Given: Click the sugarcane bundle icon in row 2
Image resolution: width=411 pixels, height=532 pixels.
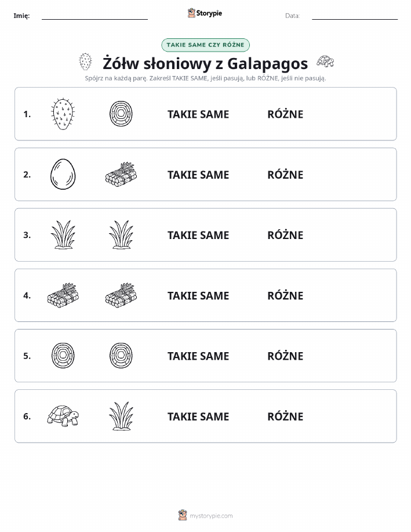Looking at the screenshot, I should pyautogui.click(x=121, y=175).
